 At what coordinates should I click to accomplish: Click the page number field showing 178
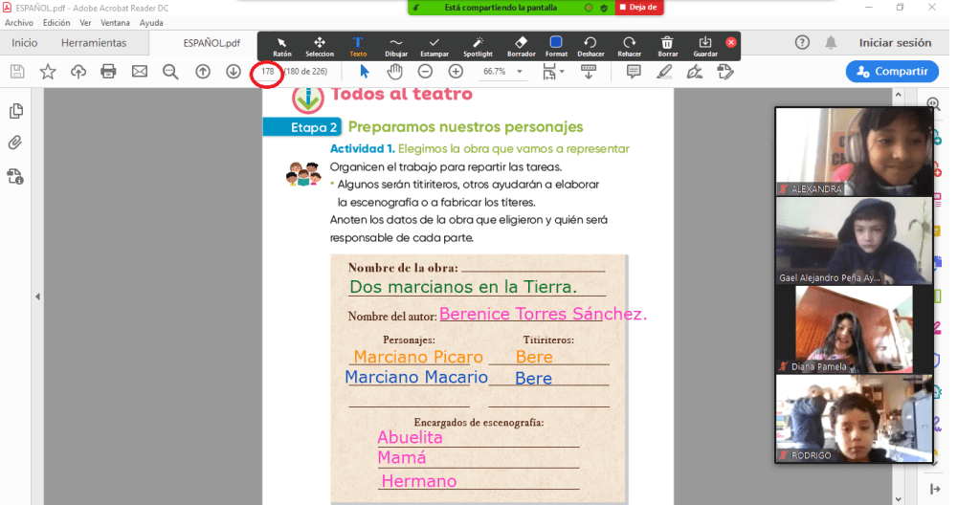click(x=268, y=72)
